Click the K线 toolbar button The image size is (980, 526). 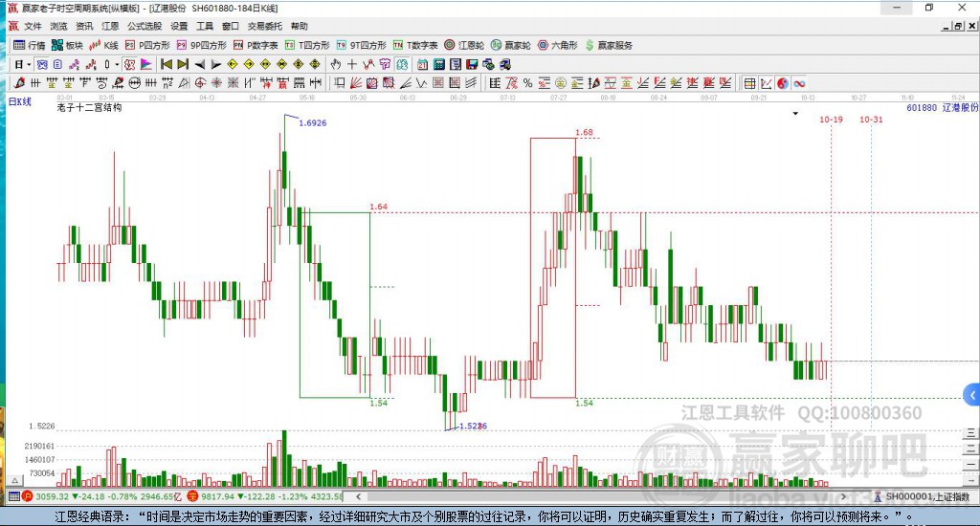click(103, 45)
